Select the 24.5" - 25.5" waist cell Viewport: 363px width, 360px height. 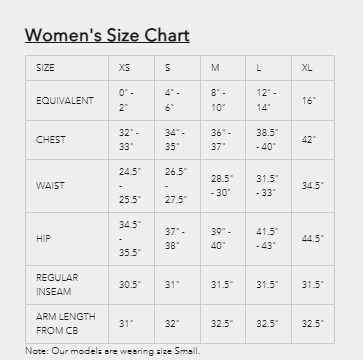(x=131, y=186)
